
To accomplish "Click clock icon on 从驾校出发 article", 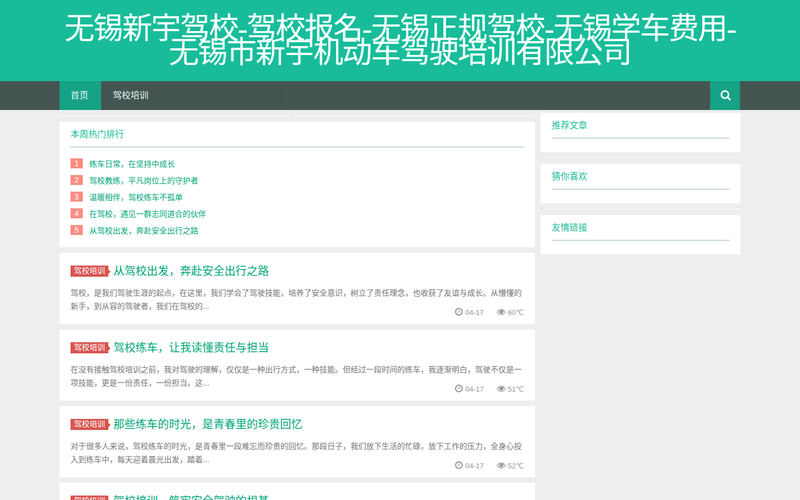I will pyautogui.click(x=459, y=312).
